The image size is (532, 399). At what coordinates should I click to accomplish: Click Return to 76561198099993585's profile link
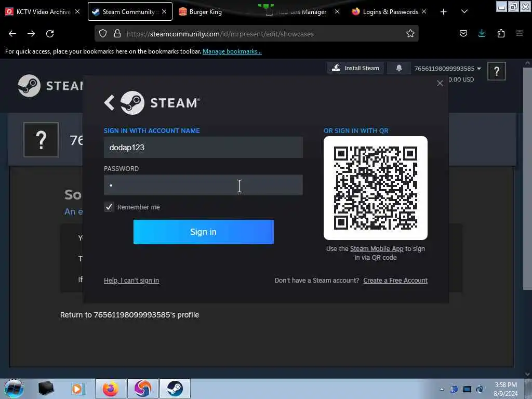point(129,315)
